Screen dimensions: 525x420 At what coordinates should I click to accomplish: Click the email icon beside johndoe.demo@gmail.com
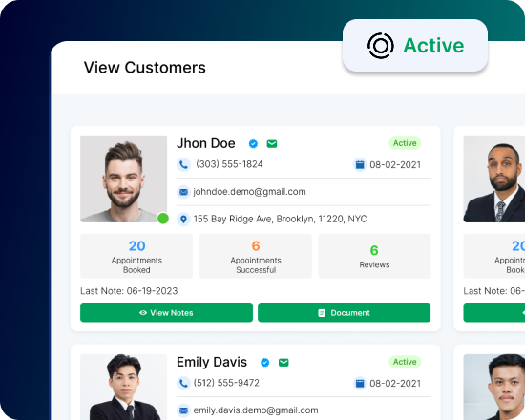[x=183, y=192]
